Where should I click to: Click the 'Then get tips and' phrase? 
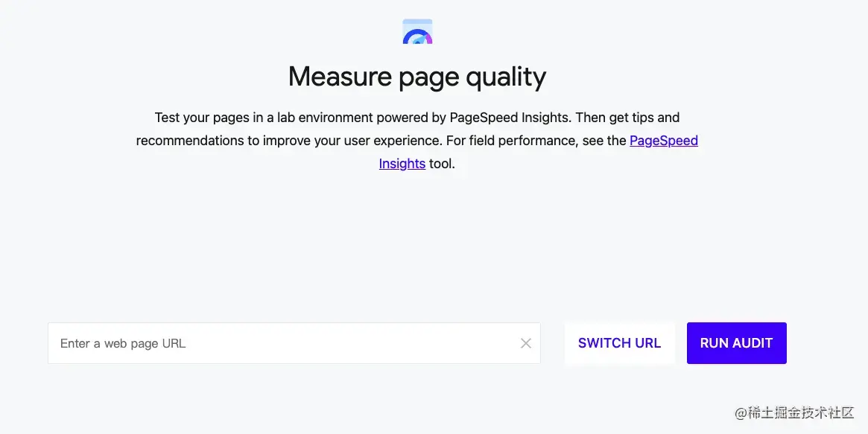[x=627, y=117]
